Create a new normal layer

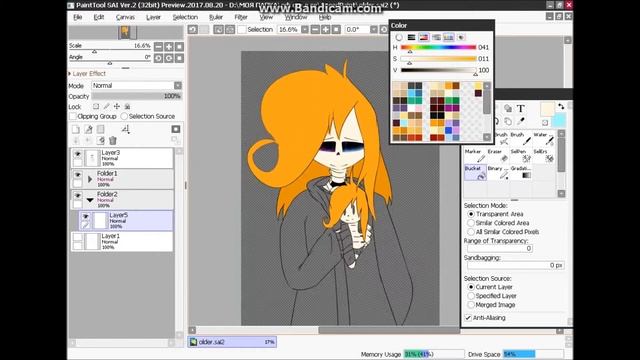[x=76, y=129]
